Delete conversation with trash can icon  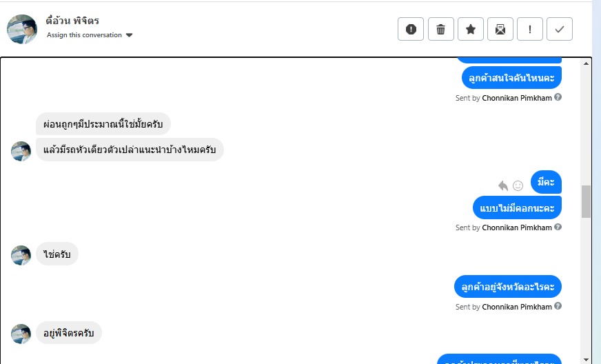point(441,29)
